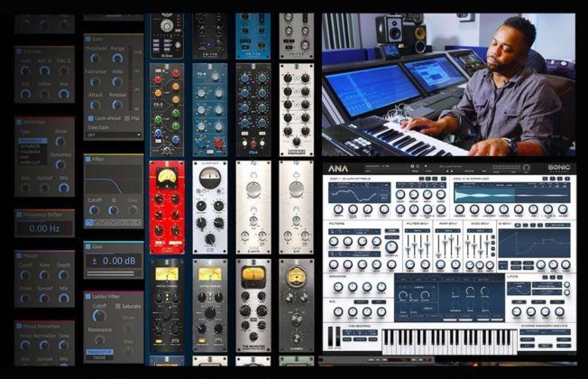The width and height of the screenshot is (588, 379).
Task: Open the white compressor with round meter
Action: 210,208
